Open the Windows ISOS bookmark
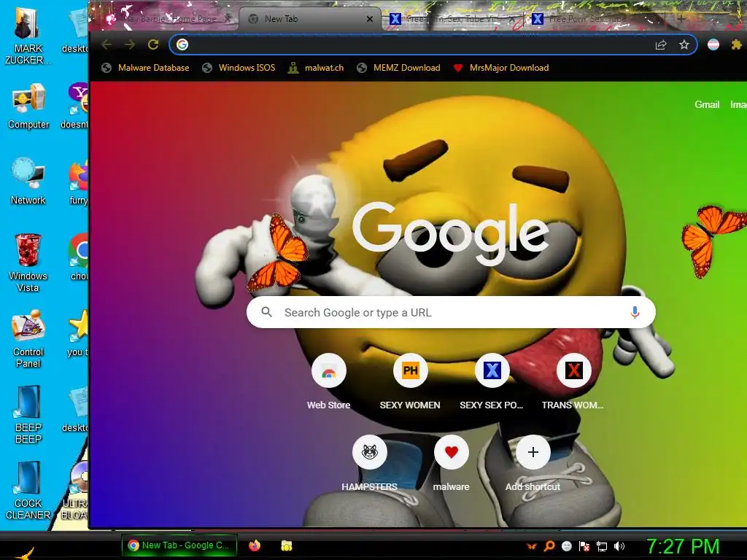The image size is (747, 560). click(239, 68)
